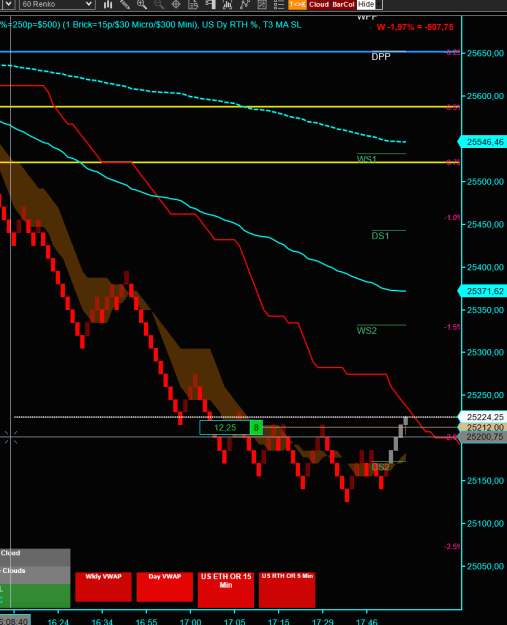Open the strategies line icon
Screen dimensions: 507x625
(245, 4)
